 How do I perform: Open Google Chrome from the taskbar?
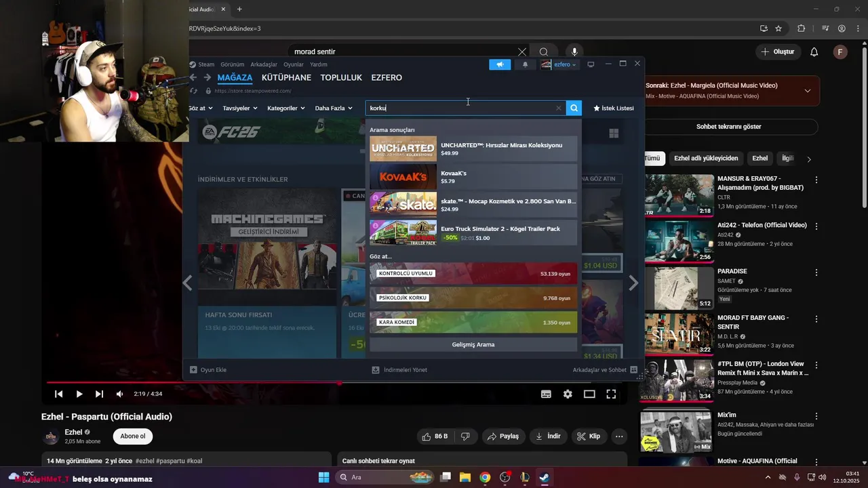click(x=485, y=477)
